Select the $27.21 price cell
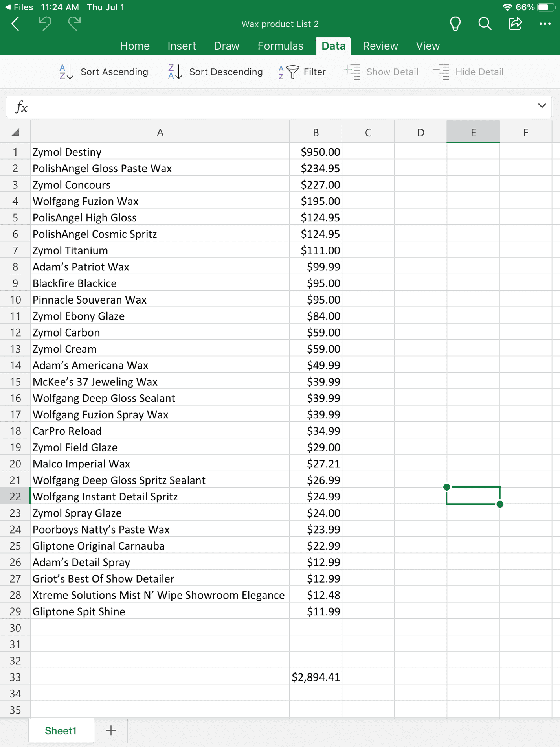Viewport: 560px width, 747px height. [x=316, y=463]
